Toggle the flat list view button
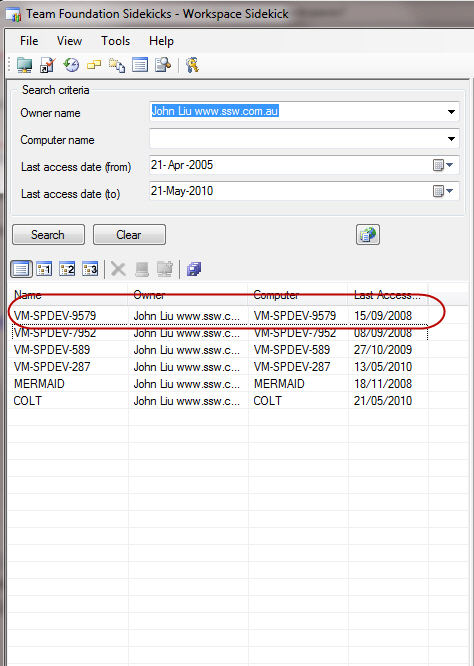This screenshot has height=666, width=474. pos(21,269)
